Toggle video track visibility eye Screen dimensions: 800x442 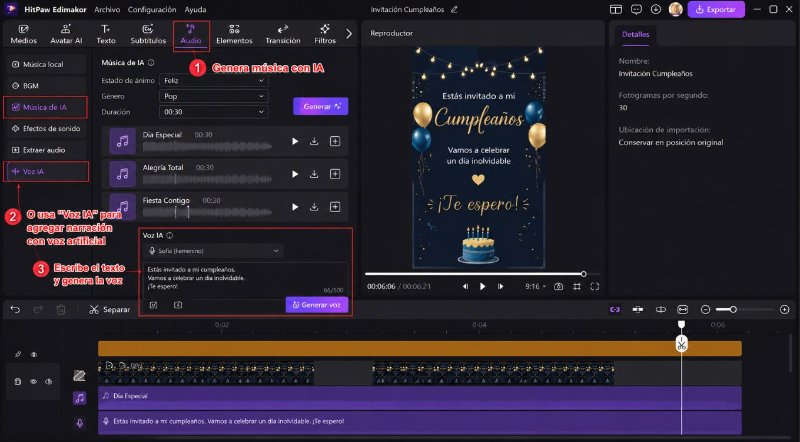pyautogui.click(x=33, y=381)
